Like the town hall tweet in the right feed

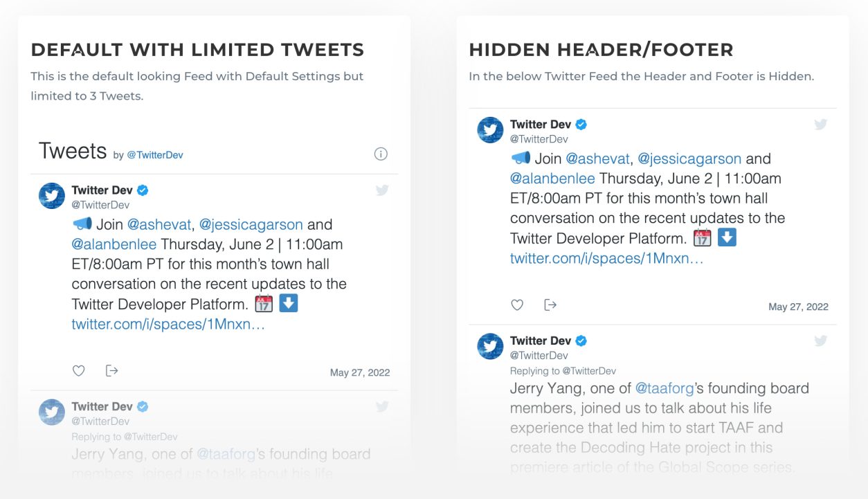(x=516, y=305)
